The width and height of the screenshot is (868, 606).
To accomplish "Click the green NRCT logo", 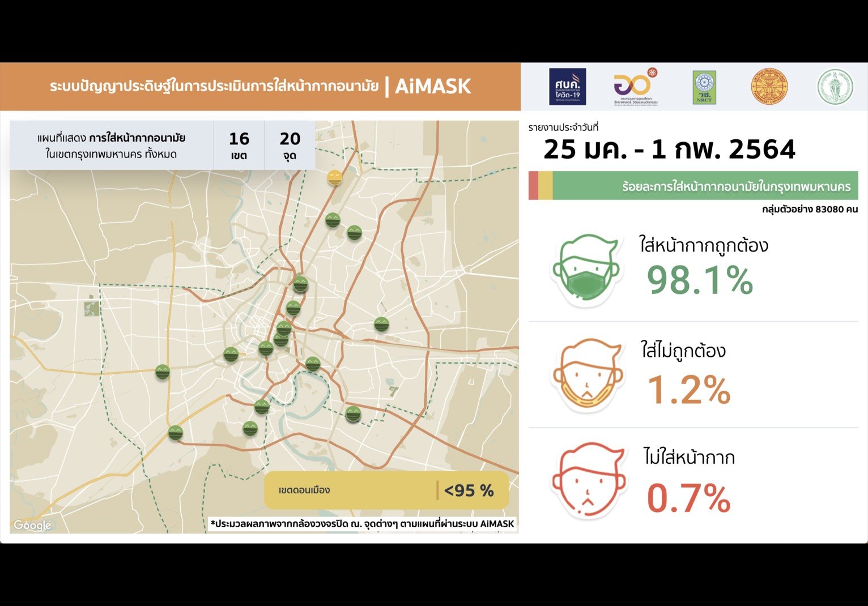I will pyautogui.click(x=704, y=87).
